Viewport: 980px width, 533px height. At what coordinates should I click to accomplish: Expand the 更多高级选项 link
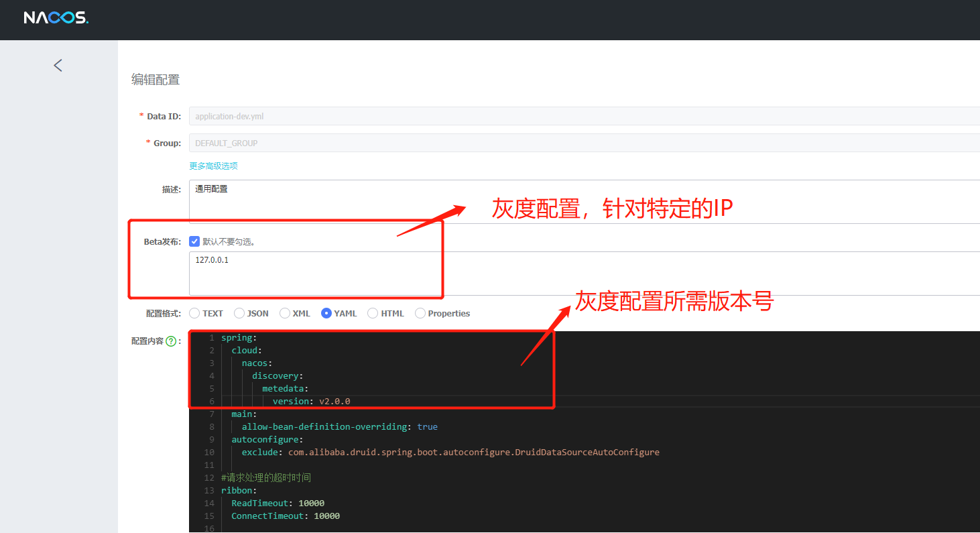pos(213,166)
